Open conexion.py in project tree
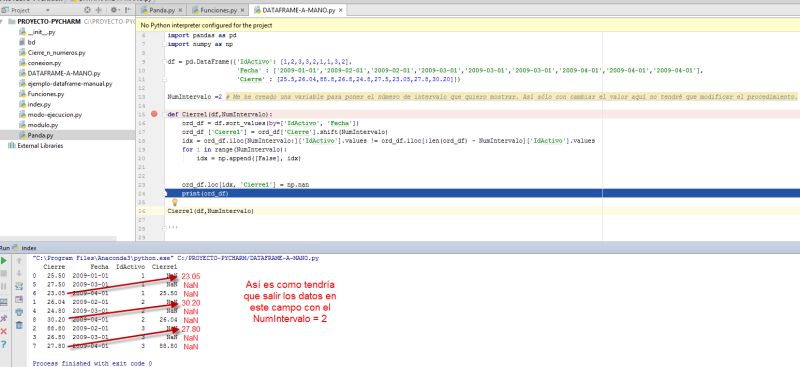 coord(40,63)
